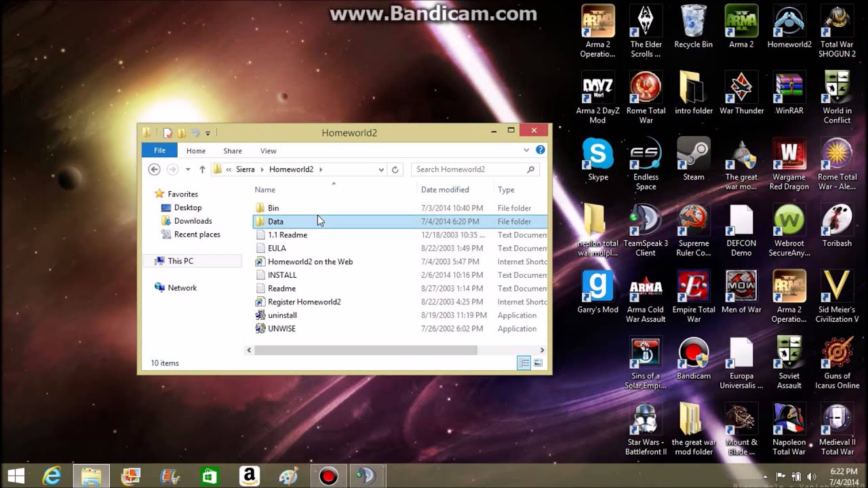Open Sid Meier's Civilization V icon
Image resolution: width=868 pixels, height=488 pixels.
tap(837, 297)
